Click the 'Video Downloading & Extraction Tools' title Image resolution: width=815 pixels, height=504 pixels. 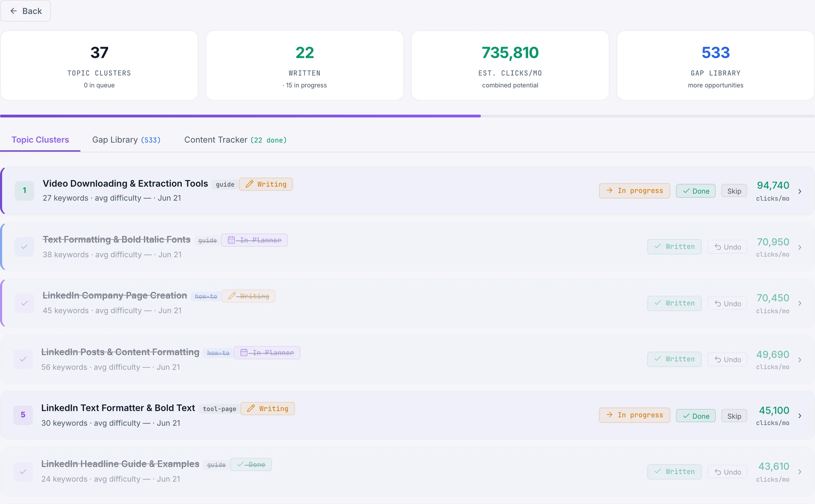point(125,184)
